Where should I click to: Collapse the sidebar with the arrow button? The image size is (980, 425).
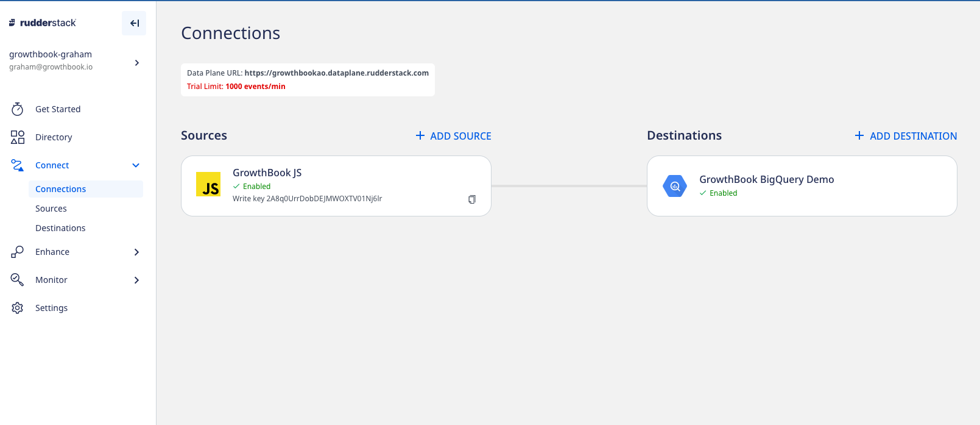point(134,23)
